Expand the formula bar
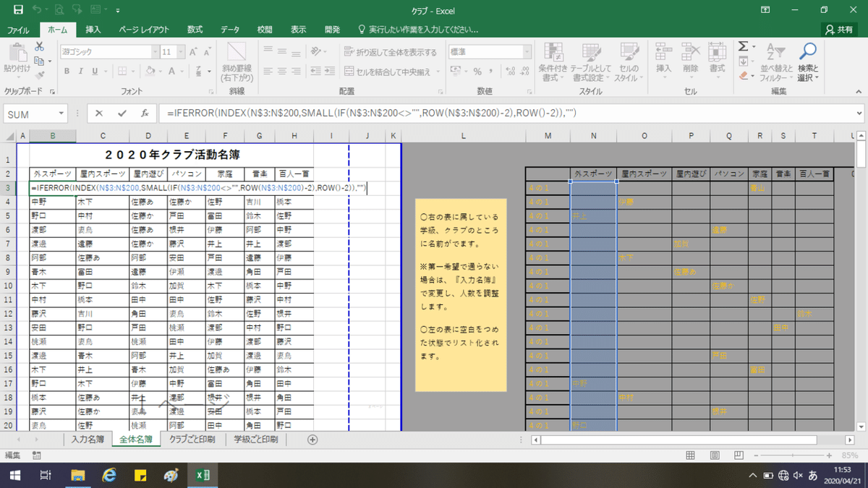This screenshot has height=488, width=868. pos(859,114)
